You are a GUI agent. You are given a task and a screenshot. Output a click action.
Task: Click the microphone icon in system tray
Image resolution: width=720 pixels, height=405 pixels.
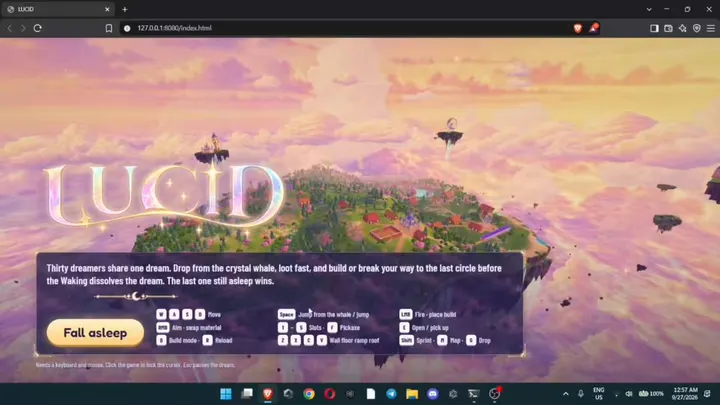click(581, 394)
